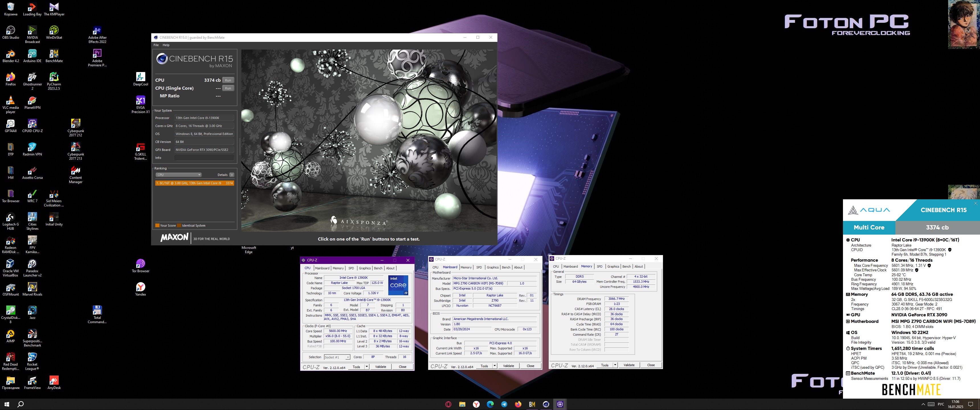
Task: Open Radmin VPN desktop icon
Action: 32,149
